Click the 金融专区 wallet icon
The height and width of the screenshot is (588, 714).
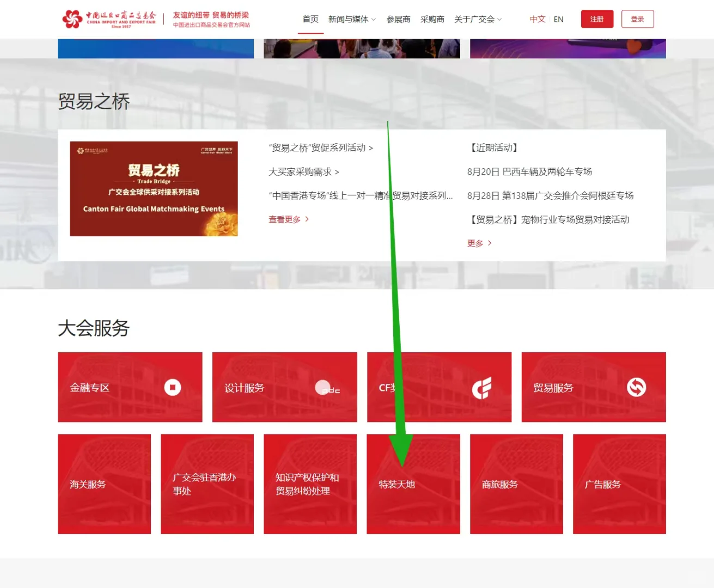click(x=173, y=387)
